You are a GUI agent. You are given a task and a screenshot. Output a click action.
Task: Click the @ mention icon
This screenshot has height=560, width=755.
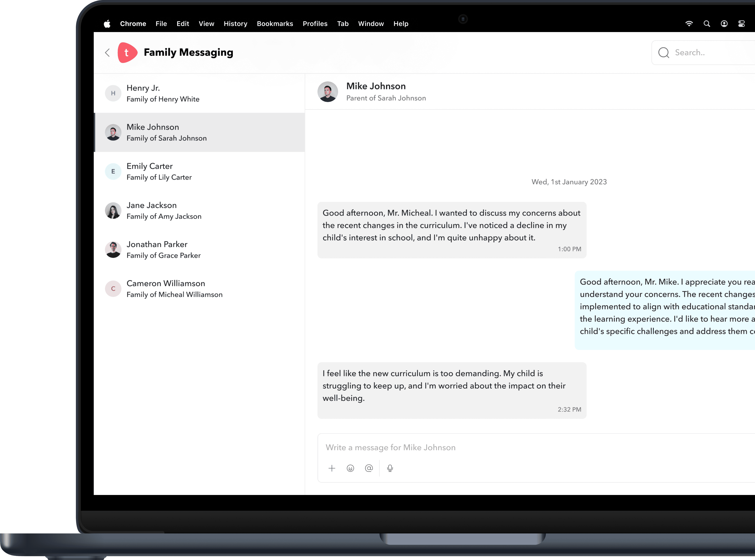point(369,468)
